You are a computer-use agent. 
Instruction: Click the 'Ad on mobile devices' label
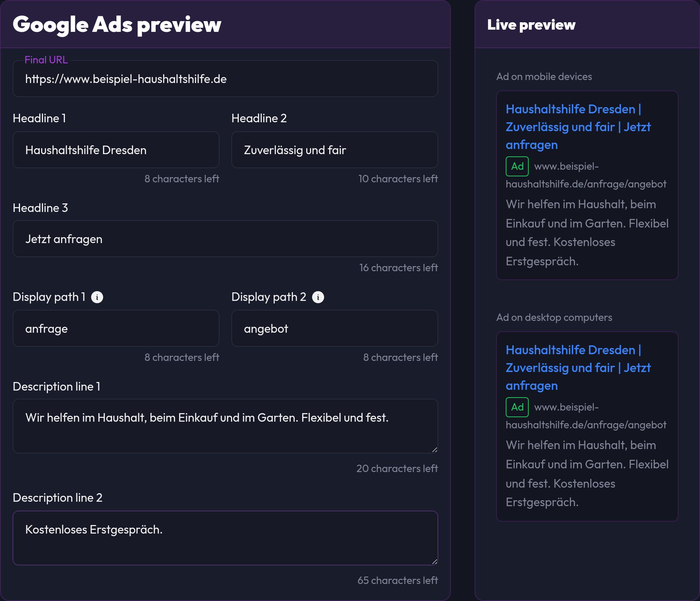point(544,77)
